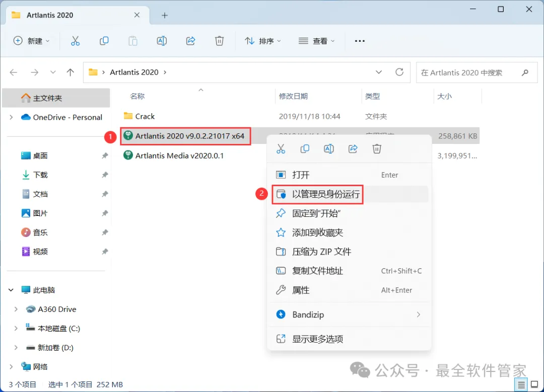Open the Bandizip submenu
This screenshot has width=544, height=392.
pos(350,315)
